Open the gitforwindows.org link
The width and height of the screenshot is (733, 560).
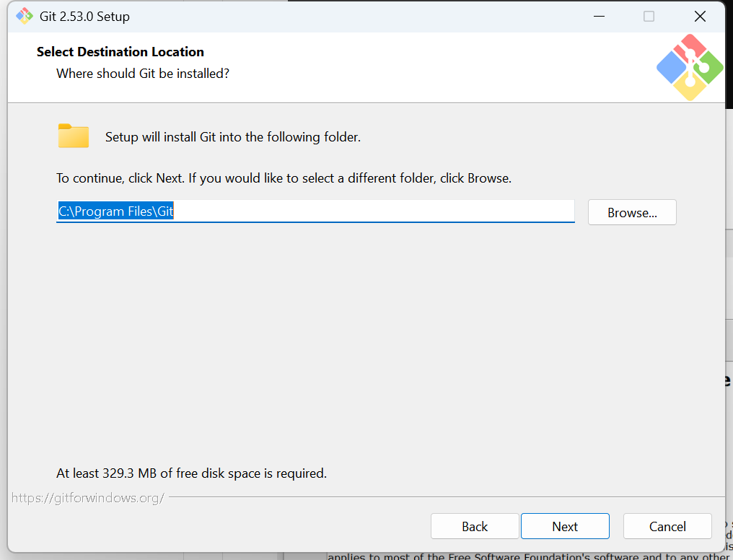pos(88,498)
